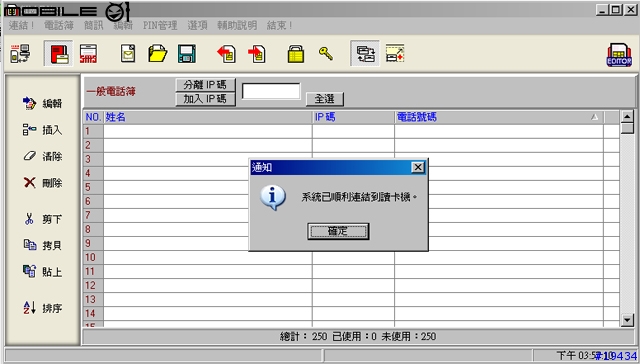Click the vertical scrollbar thumb
640x364 pixels.
(627, 129)
